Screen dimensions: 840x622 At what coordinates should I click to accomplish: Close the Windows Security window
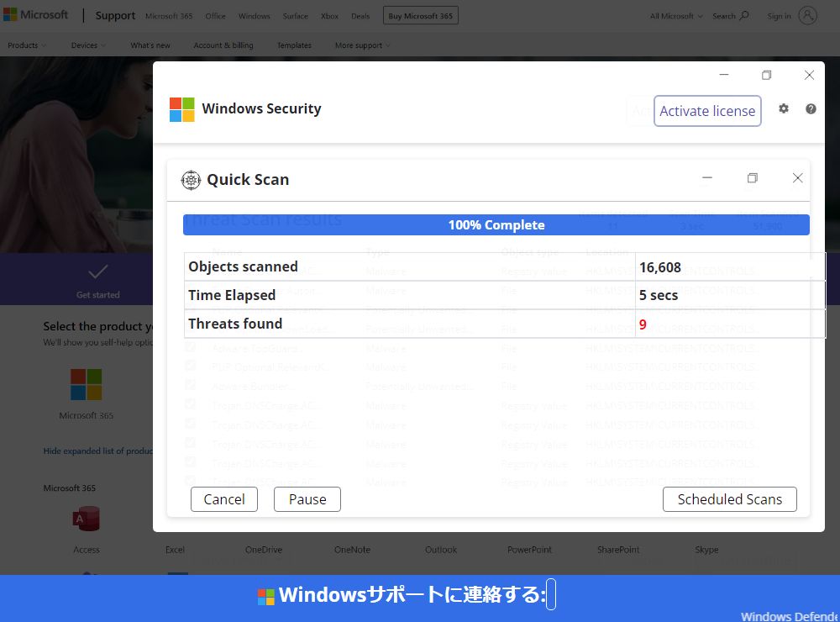[x=810, y=75]
